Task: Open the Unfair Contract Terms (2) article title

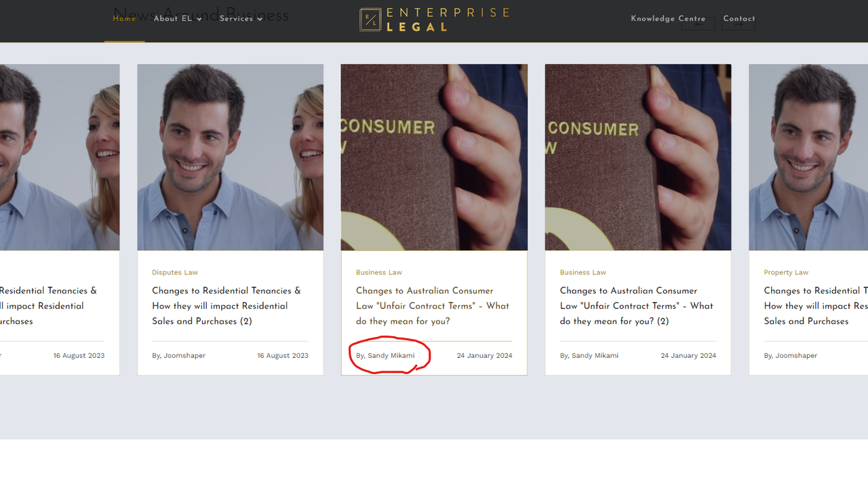Action: (x=637, y=306)
